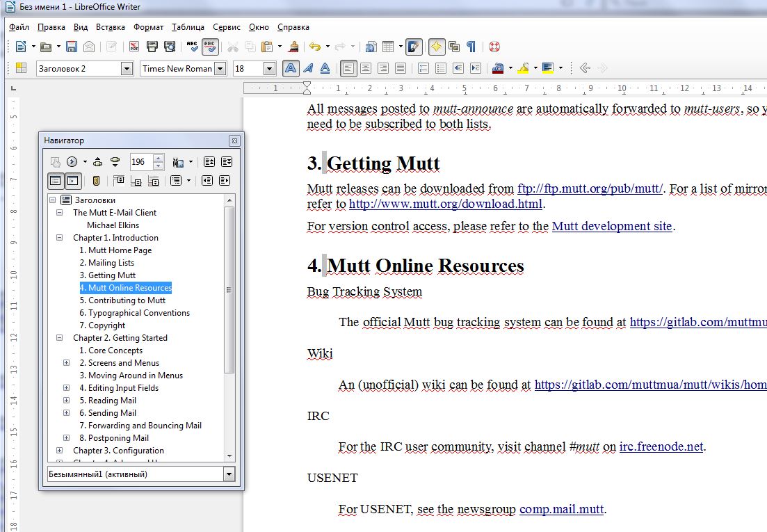Image resolution: width=767 pixels, height=532 pixels.
Task: Set a reminder with the Navigator paperclip icon
Action: [97, 181]
